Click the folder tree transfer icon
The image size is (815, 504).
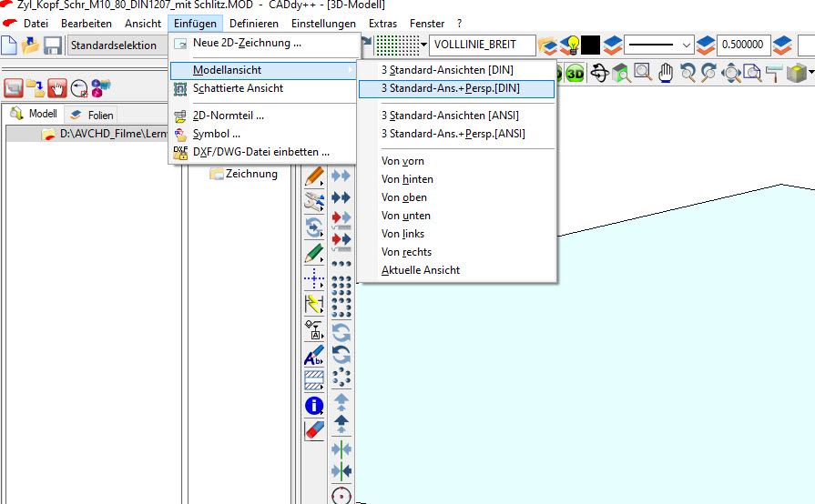[x=36, y=88]
